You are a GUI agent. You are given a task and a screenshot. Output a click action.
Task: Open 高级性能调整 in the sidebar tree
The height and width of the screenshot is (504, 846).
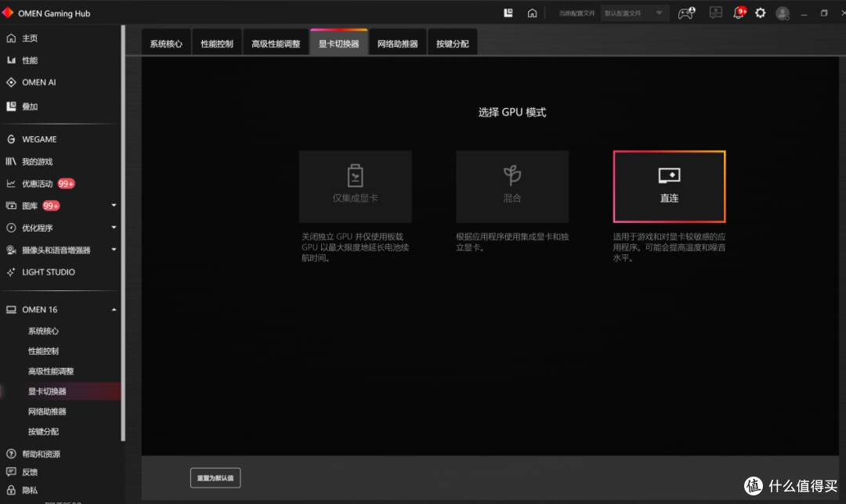(x=51, y=371)
